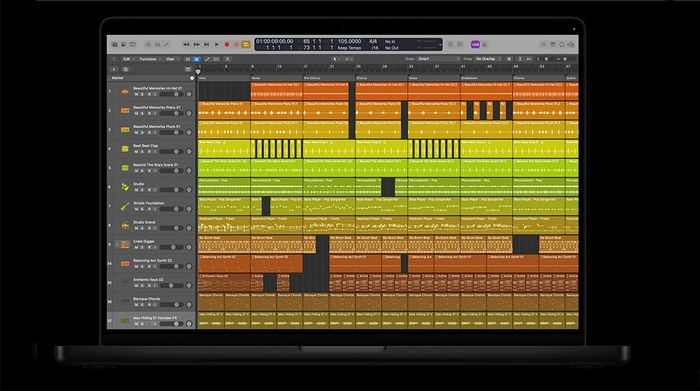Viewport: 700px width, 391px height.
Task: Open the Mixer from the control bar
Action: [x=157, y=45]
